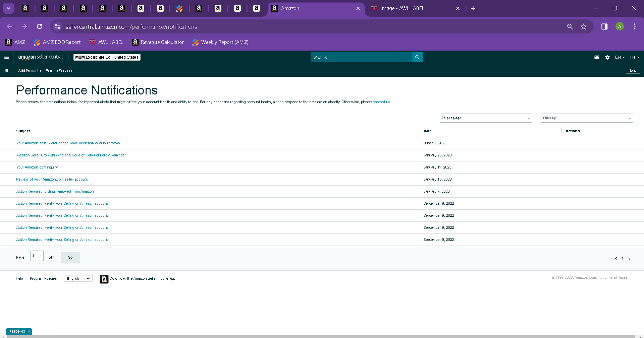
Task: Open the FEEDBACK widget
Action: (x=18, y=331)
